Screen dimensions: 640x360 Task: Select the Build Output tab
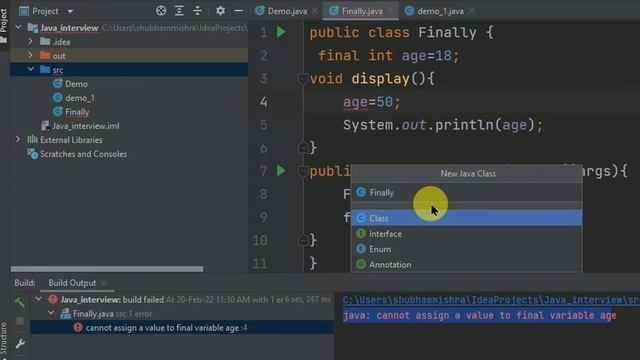tap(72, 283)
